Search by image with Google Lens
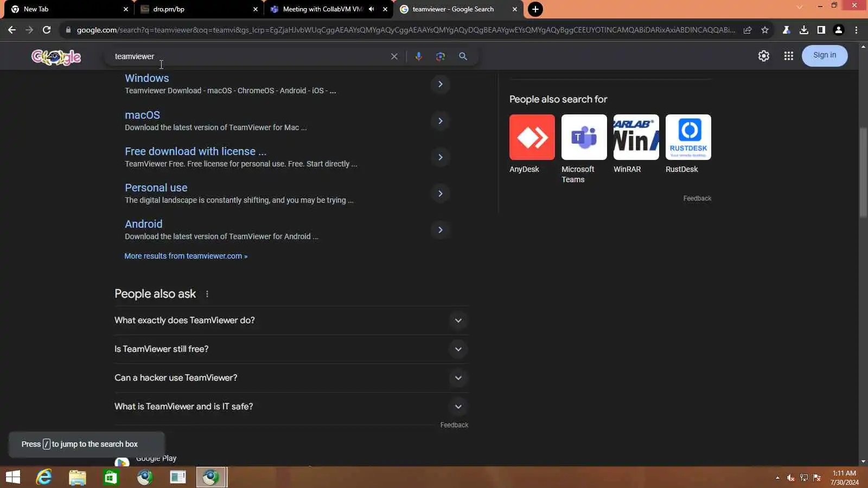Image resolution: width=868 pixels, height=488 pixels. click(x=441, y=56)
